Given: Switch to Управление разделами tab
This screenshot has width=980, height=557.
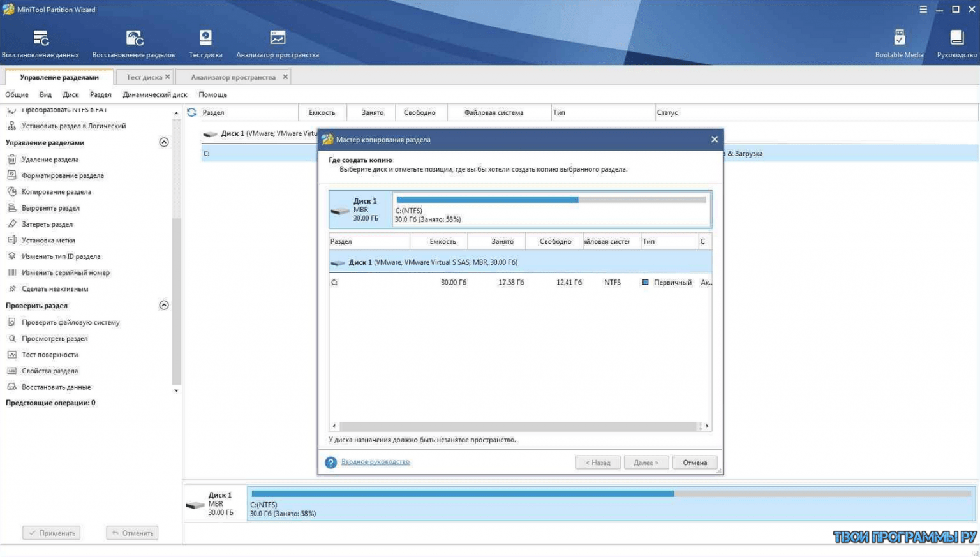Looking at the screenshot, I should [59, 77].
